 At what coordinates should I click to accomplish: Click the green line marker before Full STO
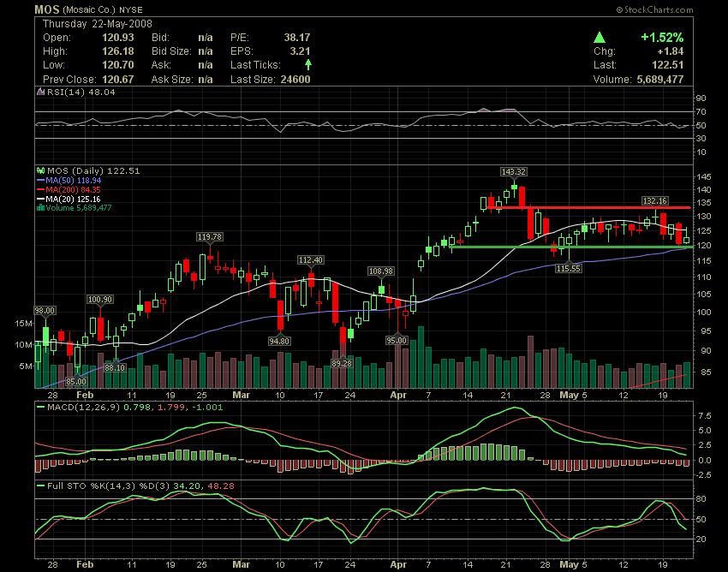[x=41, y=486]
